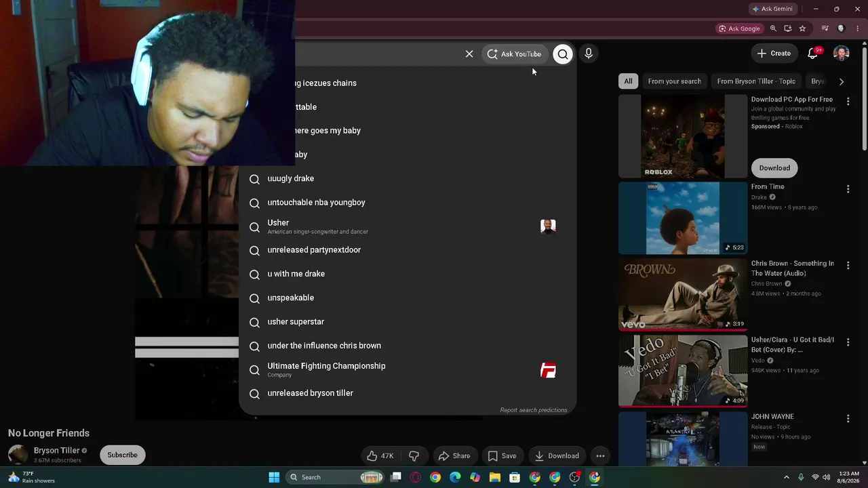Open the Windows Start menu

[274, 477]
